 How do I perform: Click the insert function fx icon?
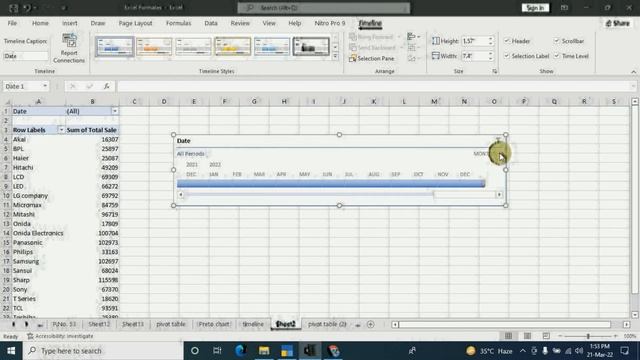107,86
